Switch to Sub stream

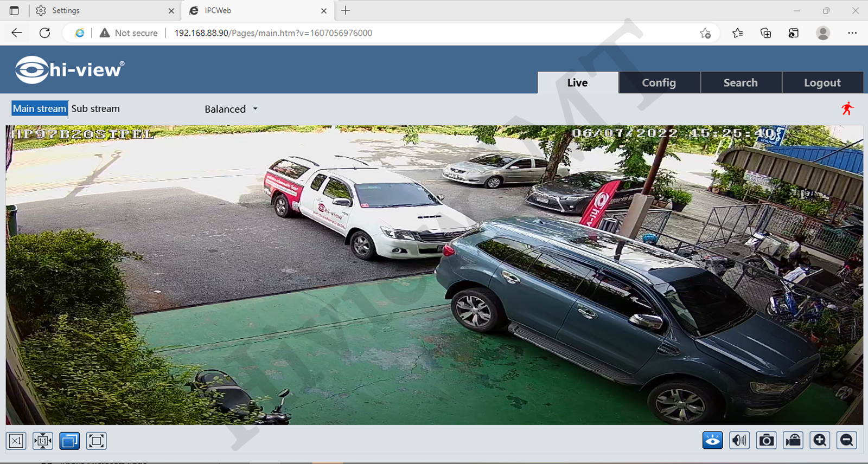coord(95,108)
